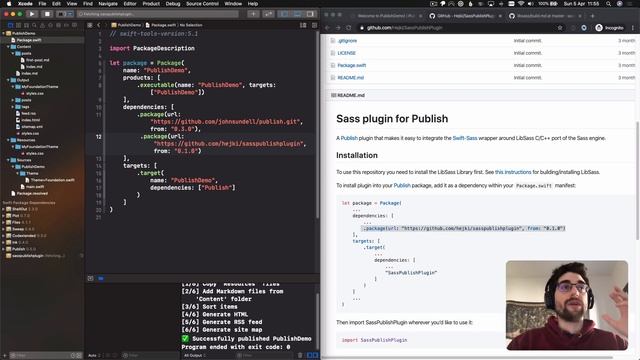Bookmark this GitHub page with the star

tap(560, 28)
